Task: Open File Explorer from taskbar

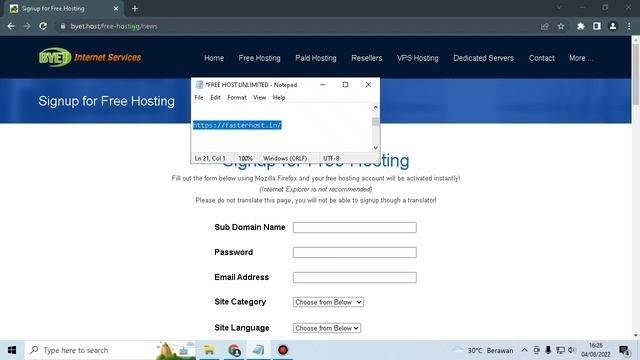Action: click(x=209, y=350)
